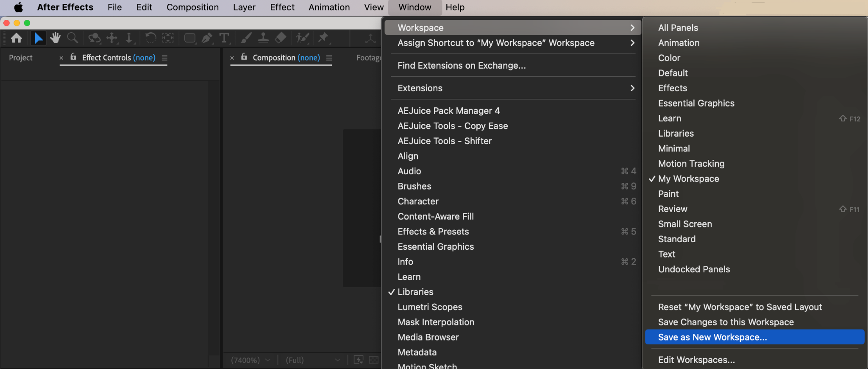Toggle the Composition panel lock
Screen dimensions: 868x369
click(x=244, y=57)
